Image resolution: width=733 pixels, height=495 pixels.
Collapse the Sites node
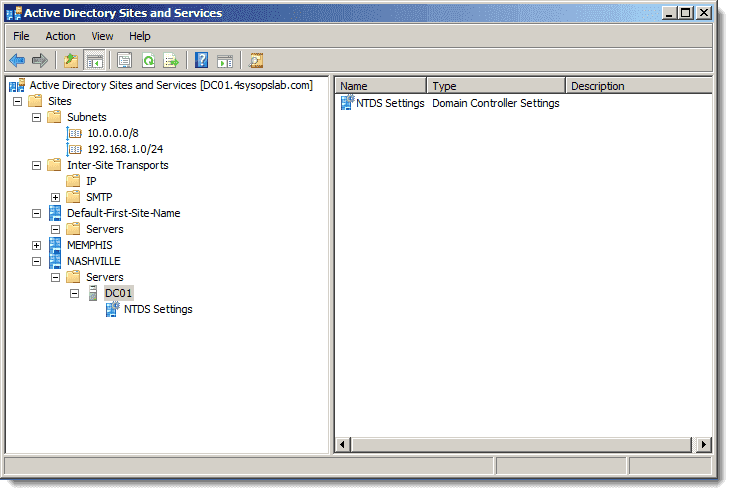17,101
